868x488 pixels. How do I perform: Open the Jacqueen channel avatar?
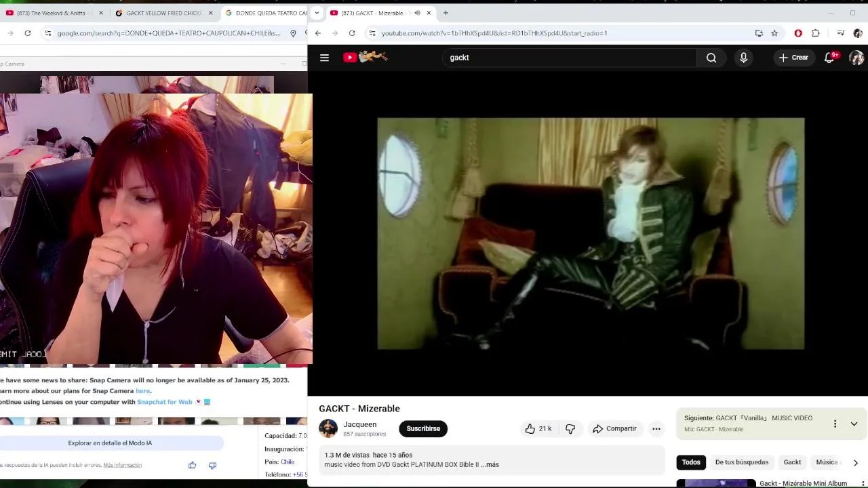(328, 428)
